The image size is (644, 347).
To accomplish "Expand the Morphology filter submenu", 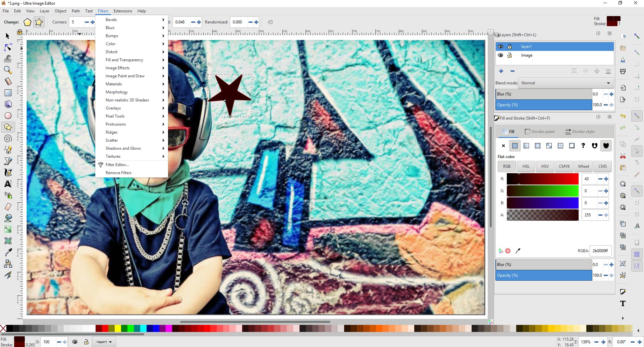I will [132, 92].
